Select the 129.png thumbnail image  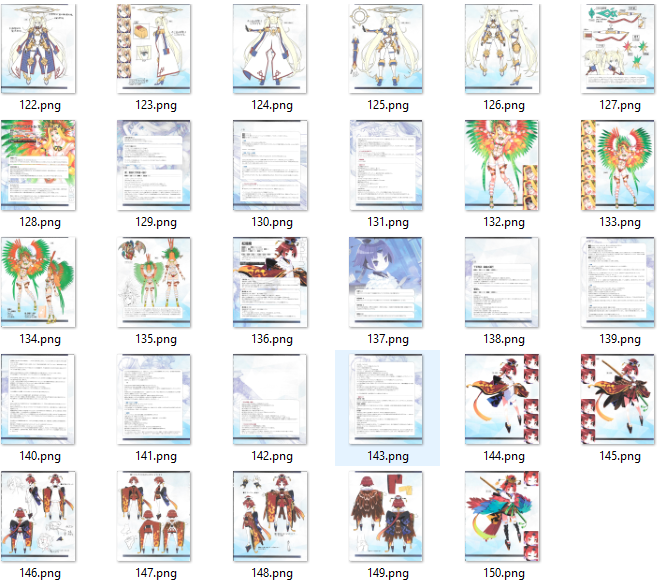(154, 165)
